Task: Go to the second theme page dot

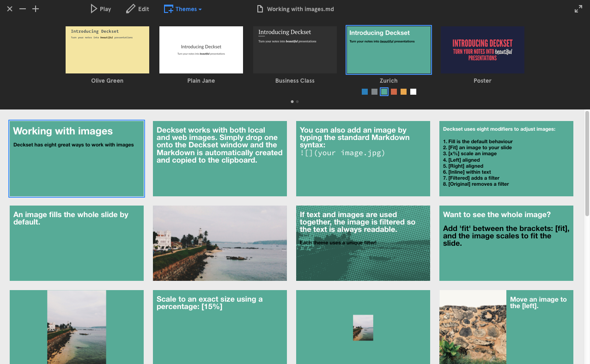Action: coord(297,101)
